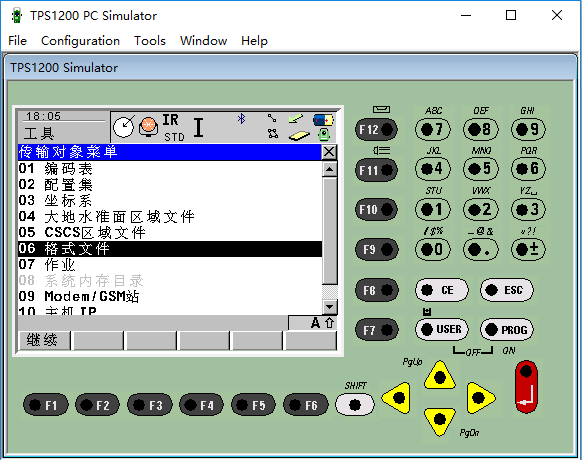Click the number 8 key
Image resolution: width=582 pixels, height=460 pixels.
[481, 129]
